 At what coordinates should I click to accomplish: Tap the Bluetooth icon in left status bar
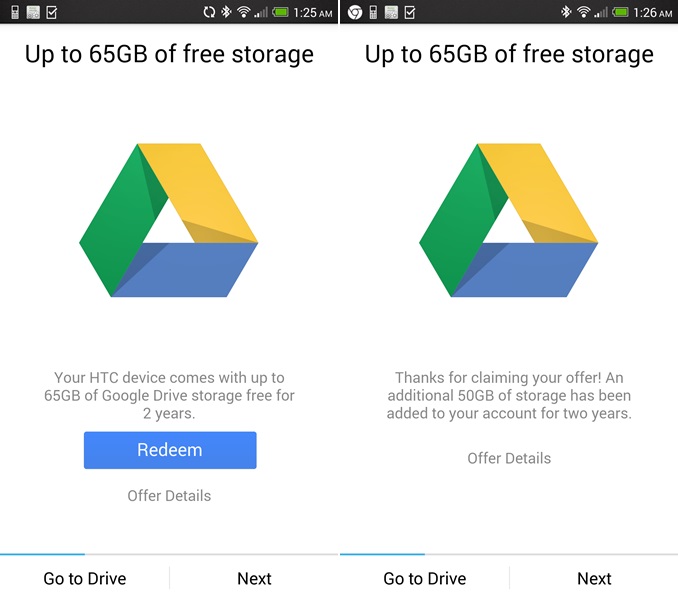[x=226, y=12]
